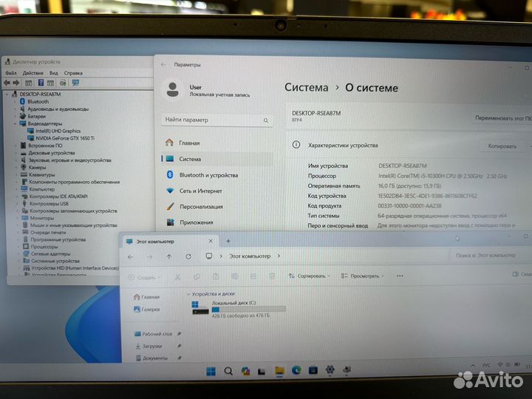The width and height of the screenshot is (532, 399).
Task: Click the refresh icon in File Explorer
Action: point(188,256)
